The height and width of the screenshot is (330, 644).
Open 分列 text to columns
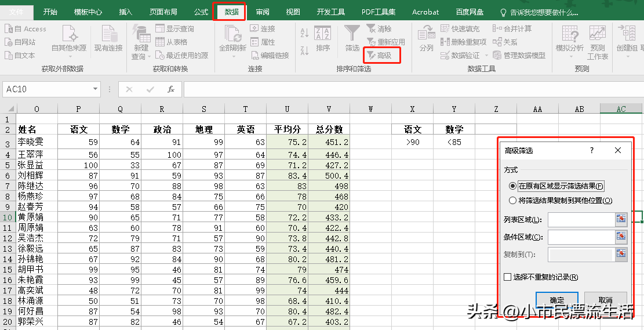point(426,39)
